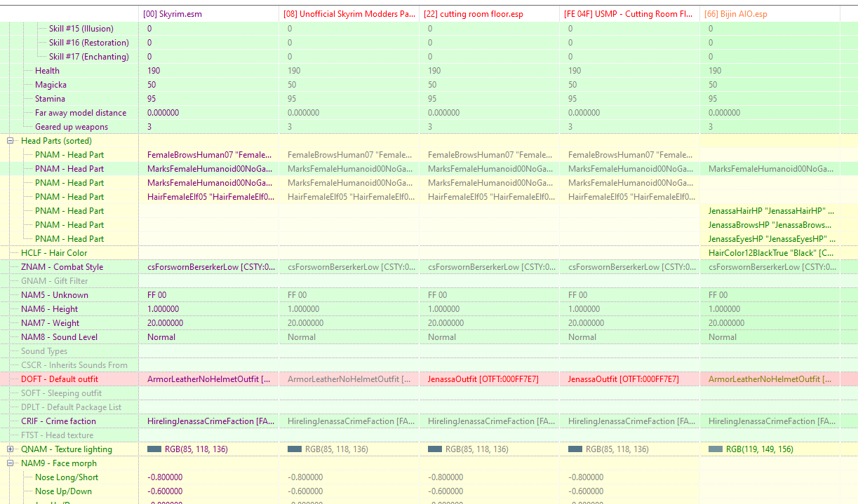
Task: Click the QNAM color swatch in Bijin AIO column
Action: point(716,449)
